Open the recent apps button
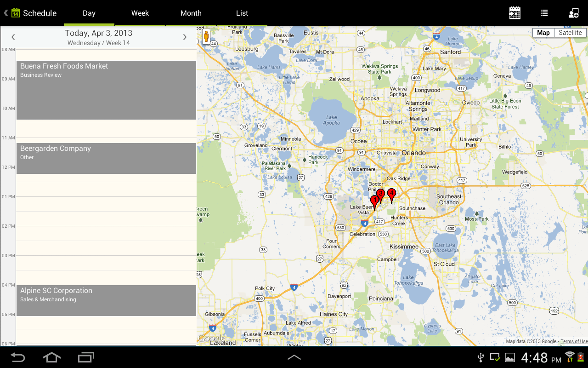The image size is (588, 368). (86, 357)
